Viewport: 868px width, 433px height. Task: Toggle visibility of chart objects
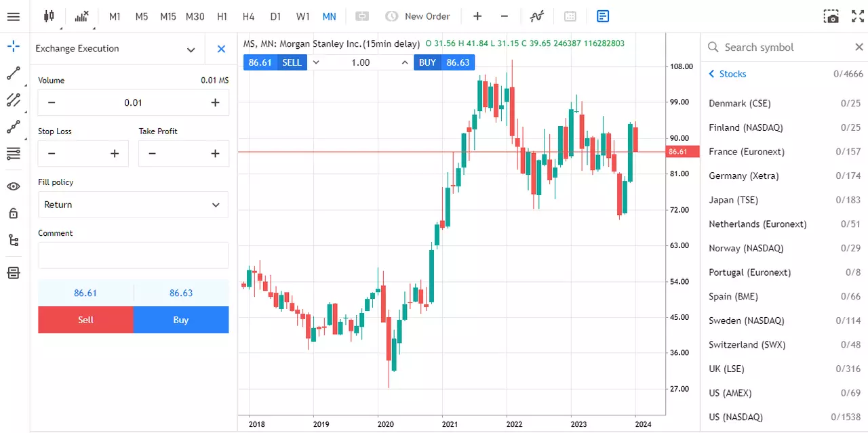point(14,186)
